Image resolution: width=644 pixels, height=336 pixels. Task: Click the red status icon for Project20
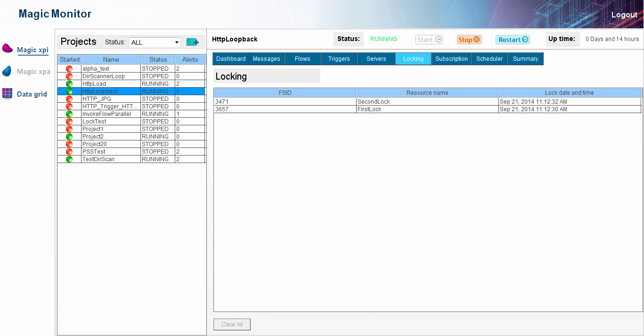(69, 144)
